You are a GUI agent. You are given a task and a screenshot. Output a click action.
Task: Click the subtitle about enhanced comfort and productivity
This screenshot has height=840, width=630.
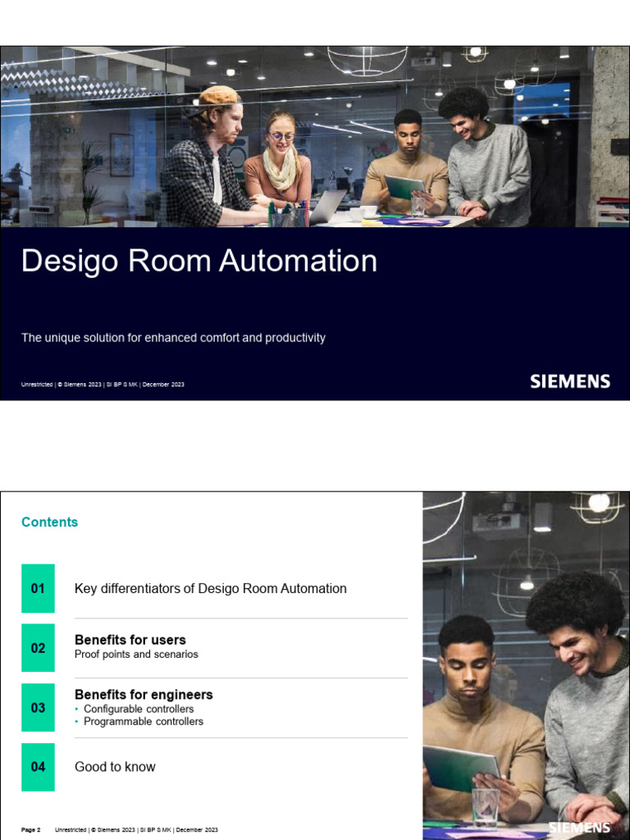(173, 338)
